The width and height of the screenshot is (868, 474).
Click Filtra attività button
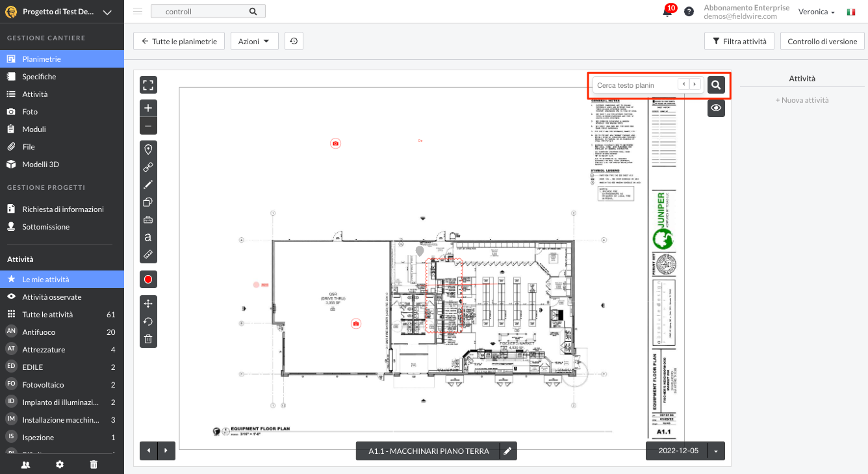[739, 41]
